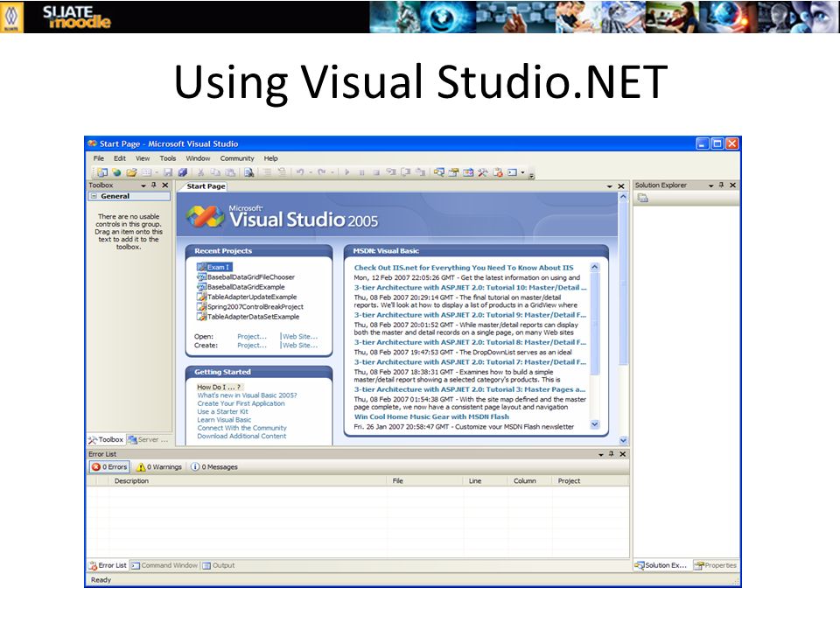
Task: Open the Community menu
Action: tap(237, 158)
